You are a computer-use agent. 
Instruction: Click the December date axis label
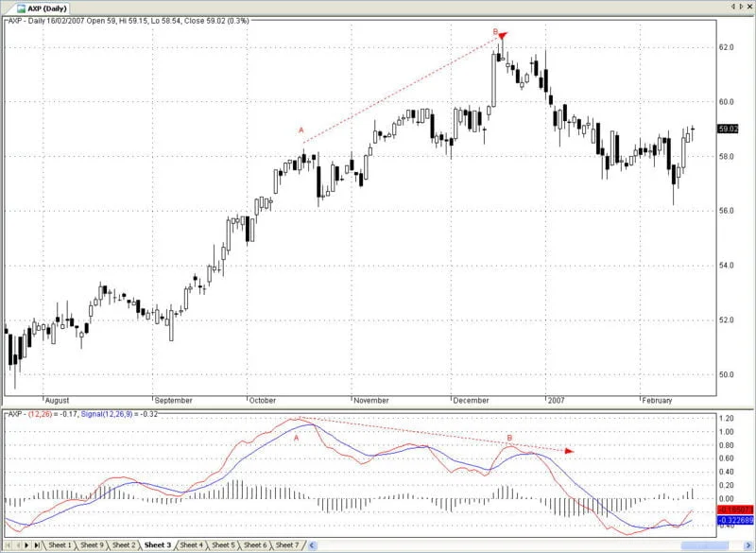click(471, 400)
